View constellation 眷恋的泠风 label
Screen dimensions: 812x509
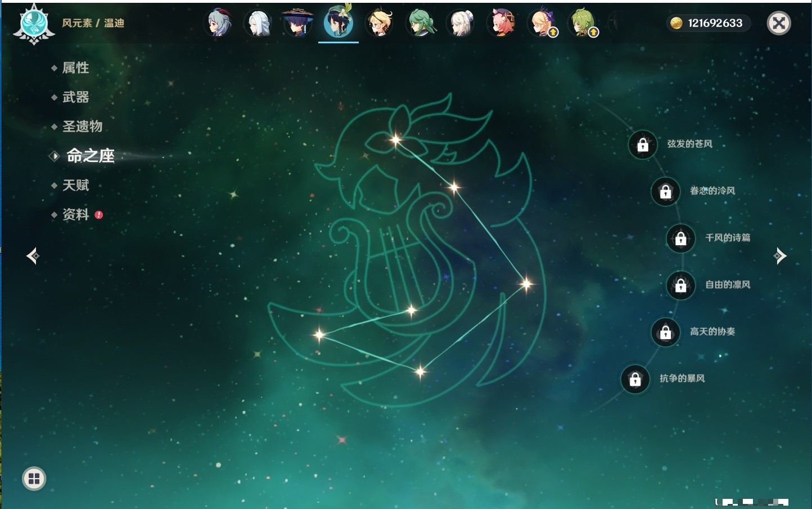(x=712, y=191)
